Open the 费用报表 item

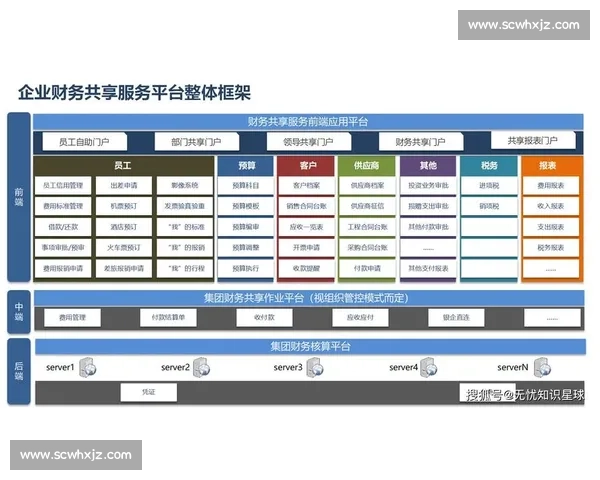pos(551,186)
